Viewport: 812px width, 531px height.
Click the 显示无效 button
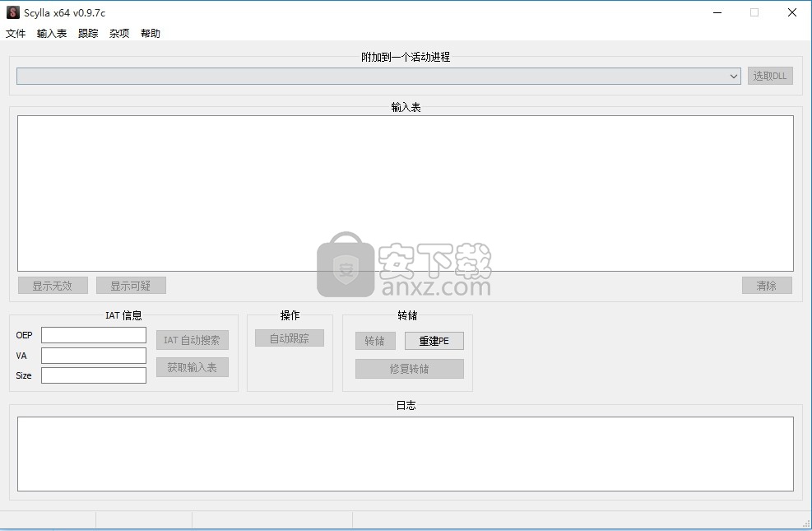click(x=53, y=286)
